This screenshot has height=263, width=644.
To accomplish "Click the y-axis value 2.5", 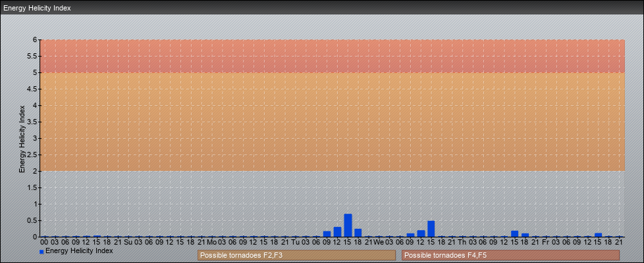I will click(33, 155).
